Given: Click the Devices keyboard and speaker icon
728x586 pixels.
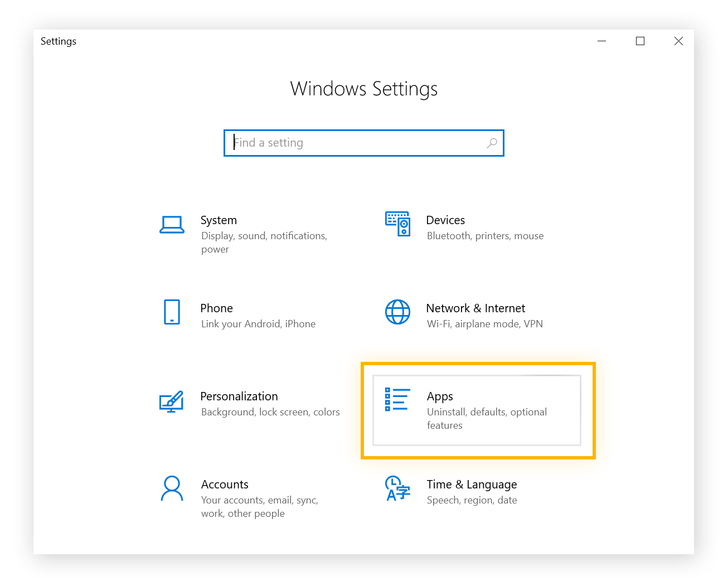Looking at the screenshot, I should tap(397, 224).
